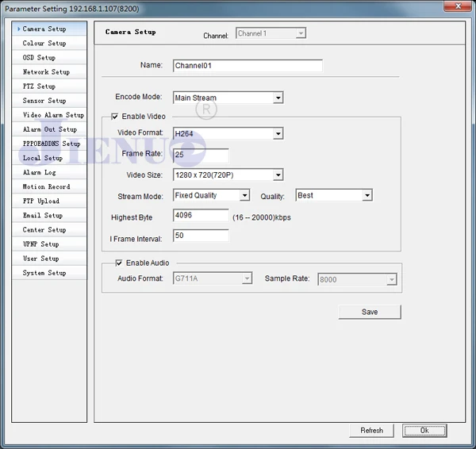Go to User Setup
Viewport: 476px width, 449px height.
(x=49, y=259)
